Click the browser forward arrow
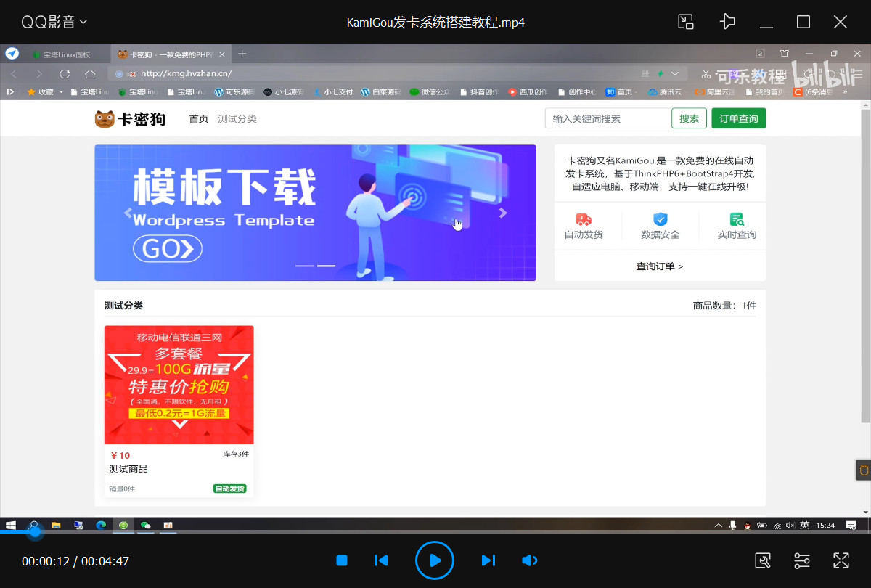Screen dimensions: 871x588 (x=39, y=73)
